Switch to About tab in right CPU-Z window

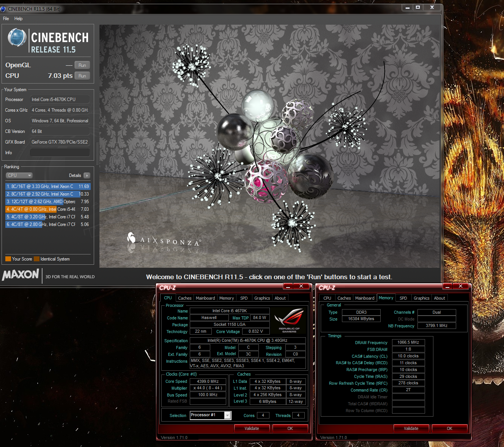click(x=439, y=298)
